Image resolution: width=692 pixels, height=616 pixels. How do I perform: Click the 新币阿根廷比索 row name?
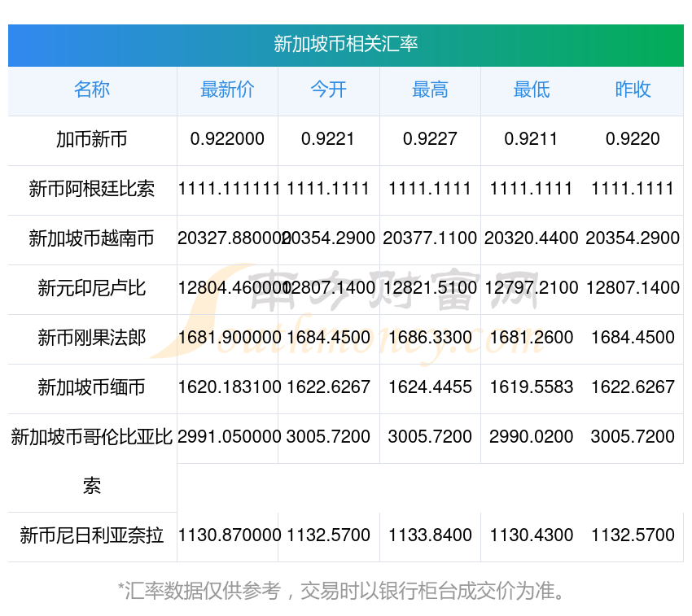[x=92, y=189]
